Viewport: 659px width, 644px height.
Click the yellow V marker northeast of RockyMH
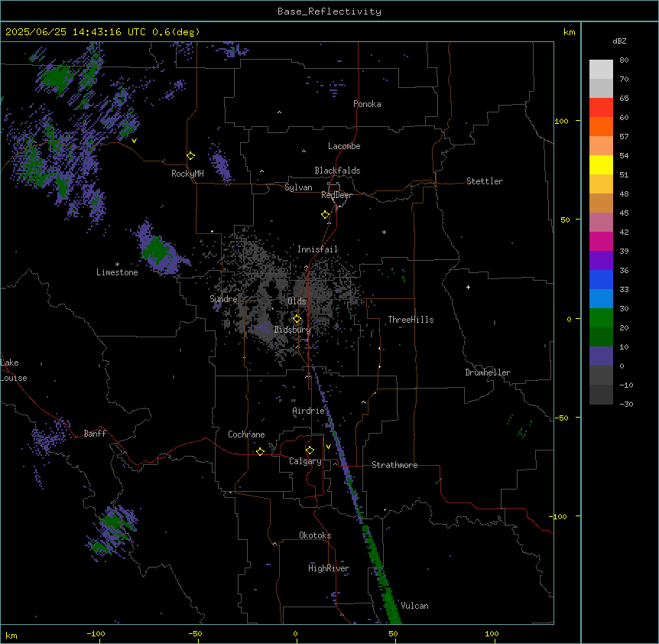(x=134, y=141)
